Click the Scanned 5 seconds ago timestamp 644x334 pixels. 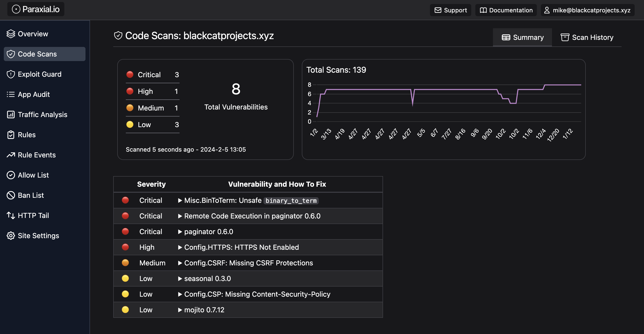(186, 149)
